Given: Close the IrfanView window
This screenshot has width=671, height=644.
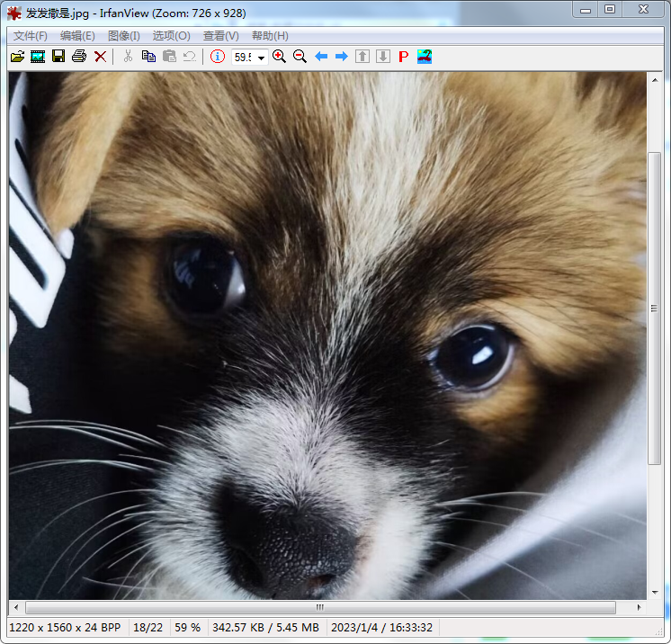Looking at the screenshot, I should tap(643, 10).
